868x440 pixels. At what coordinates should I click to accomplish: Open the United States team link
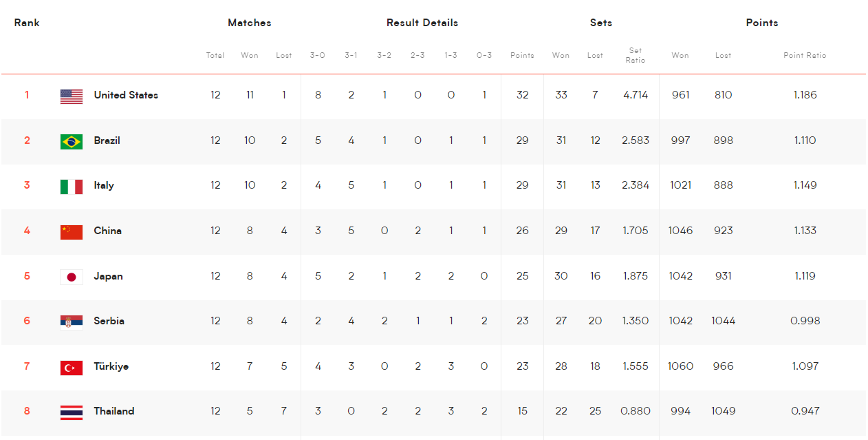126,95
